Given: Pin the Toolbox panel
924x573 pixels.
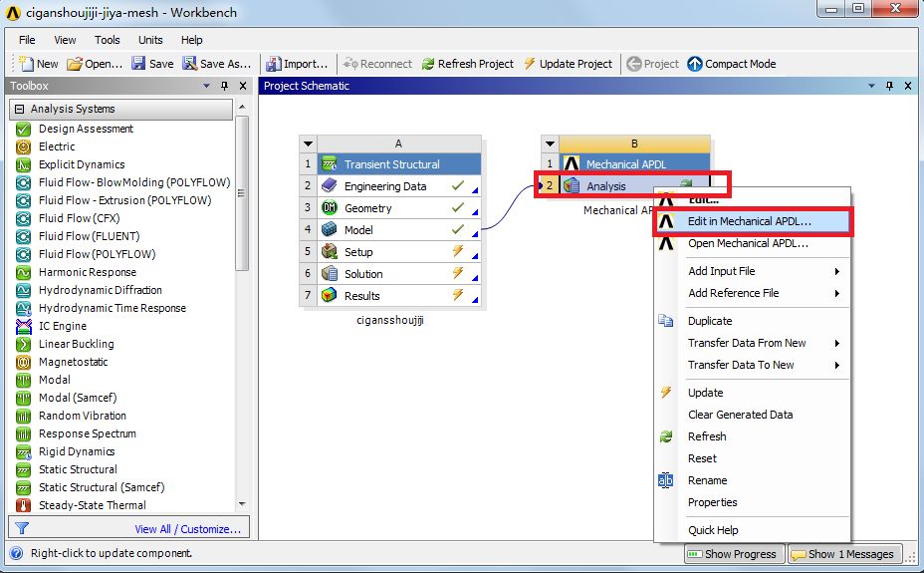Looking at the screenshot, I should (x=224, y=86).
